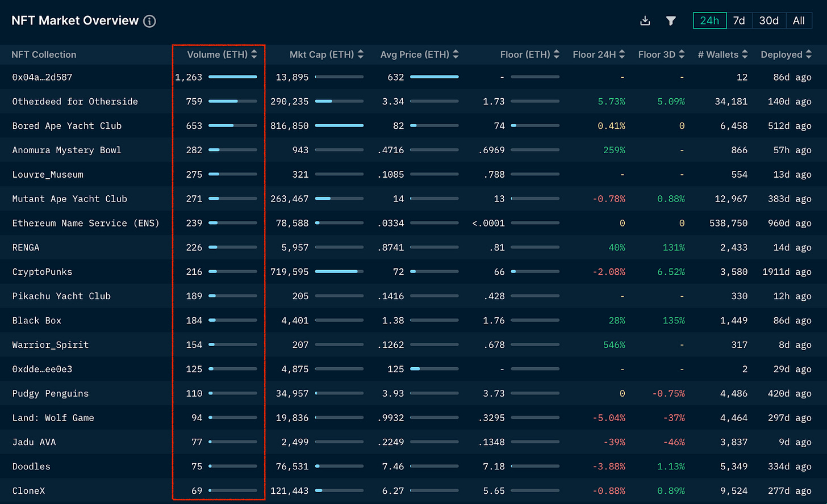Sort by Avg Price (ETH) arrows

click(456, 54)
